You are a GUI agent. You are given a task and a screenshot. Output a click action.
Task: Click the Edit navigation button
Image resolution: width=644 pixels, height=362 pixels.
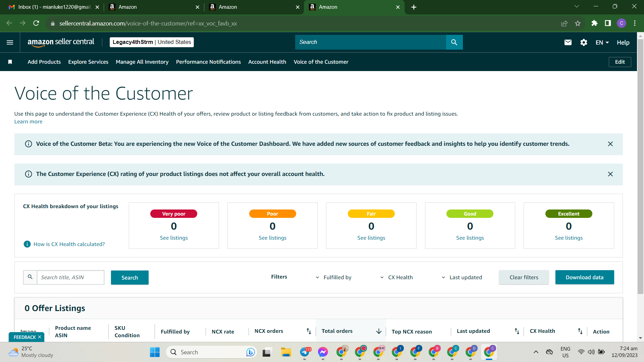tap(620, 62)
